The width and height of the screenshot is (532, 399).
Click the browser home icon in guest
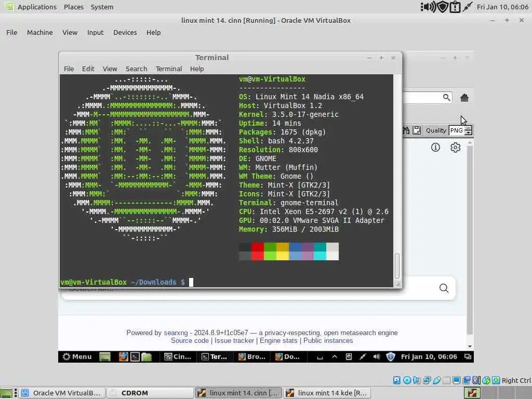coord(464,98)
